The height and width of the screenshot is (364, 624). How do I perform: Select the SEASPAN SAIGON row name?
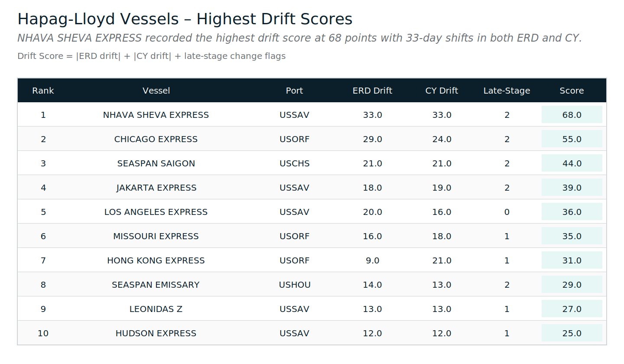pyautogui.click(x=156, y=163)
